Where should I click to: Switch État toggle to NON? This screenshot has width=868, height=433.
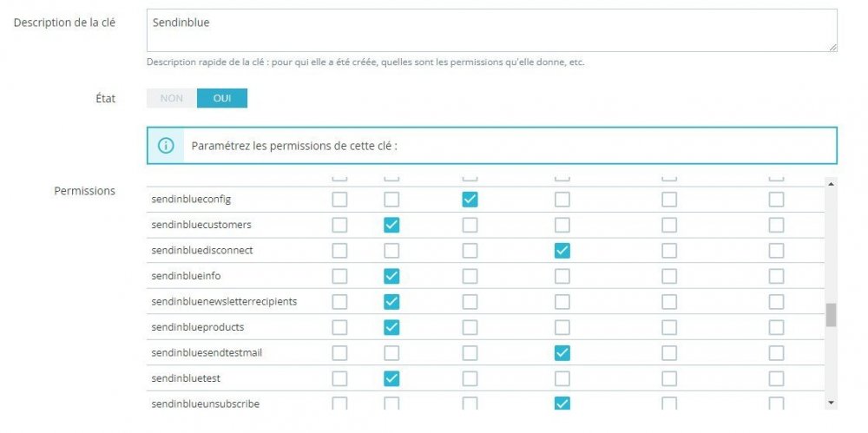(172, 98)
